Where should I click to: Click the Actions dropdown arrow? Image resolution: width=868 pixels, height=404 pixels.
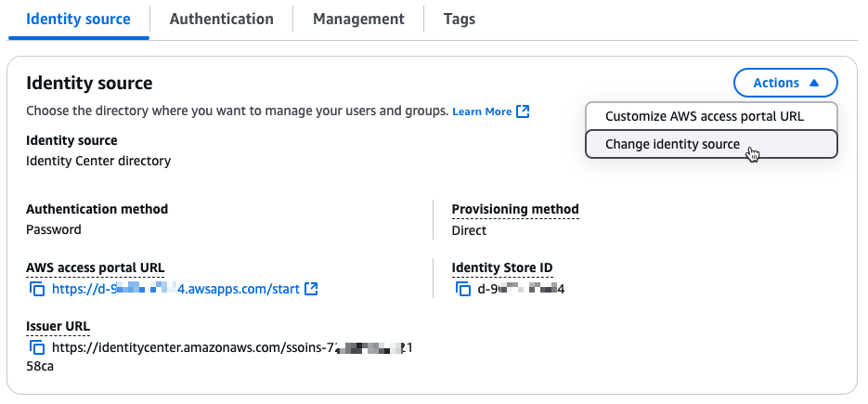(x=814, y=83)
